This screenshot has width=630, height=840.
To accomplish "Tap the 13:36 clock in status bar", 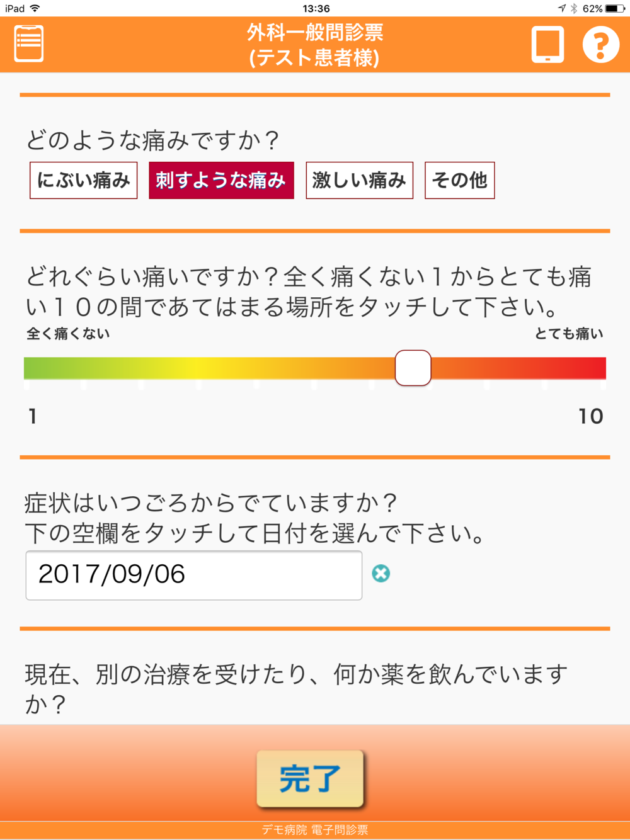I will tap(316, 8).
